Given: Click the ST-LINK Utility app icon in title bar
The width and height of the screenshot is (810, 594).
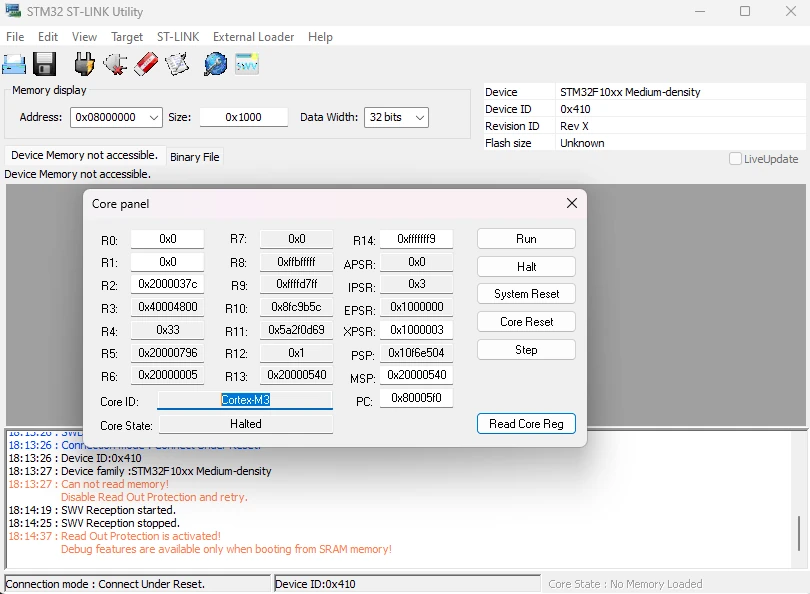Looking at the screenshot, I should pos(13,10).
